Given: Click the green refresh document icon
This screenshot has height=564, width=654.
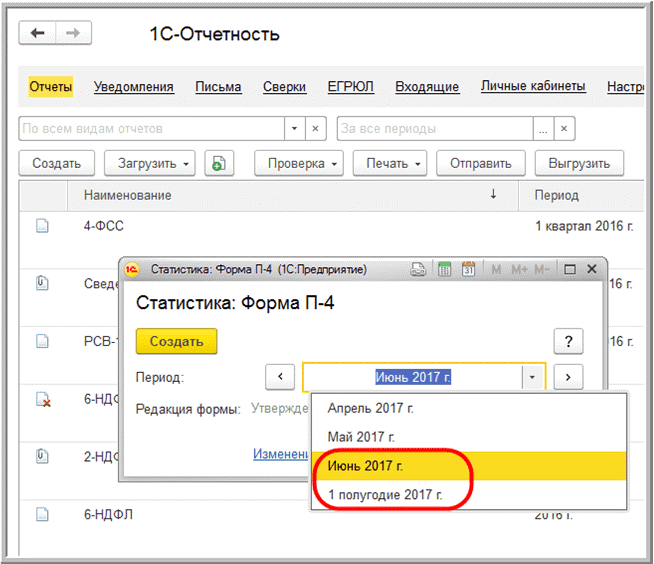Looking at the screenshot, I should [x=219, y=163].
